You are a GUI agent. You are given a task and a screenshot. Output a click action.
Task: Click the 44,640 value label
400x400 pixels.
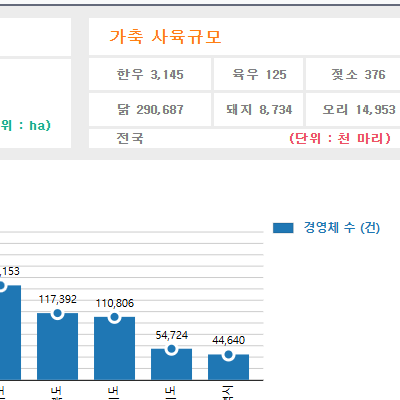[x=229, y=340]
